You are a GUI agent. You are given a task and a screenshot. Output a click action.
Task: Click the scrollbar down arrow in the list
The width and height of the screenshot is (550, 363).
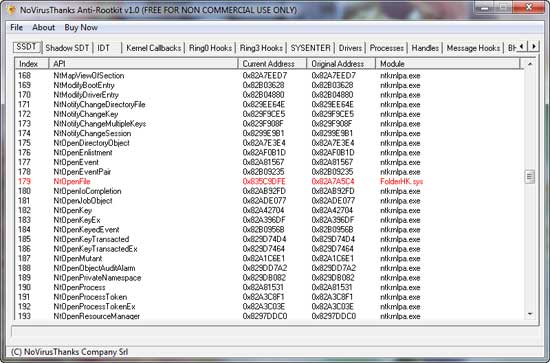point(530,314)
